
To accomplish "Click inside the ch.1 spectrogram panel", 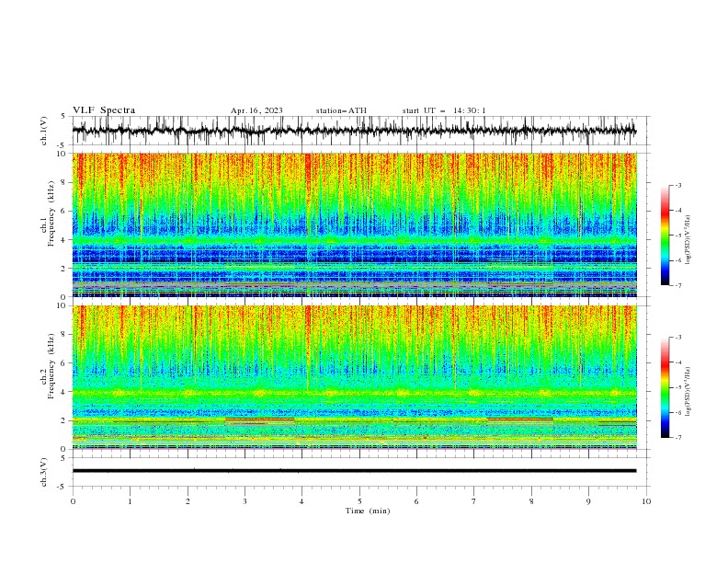I will [x=354, y=224].
